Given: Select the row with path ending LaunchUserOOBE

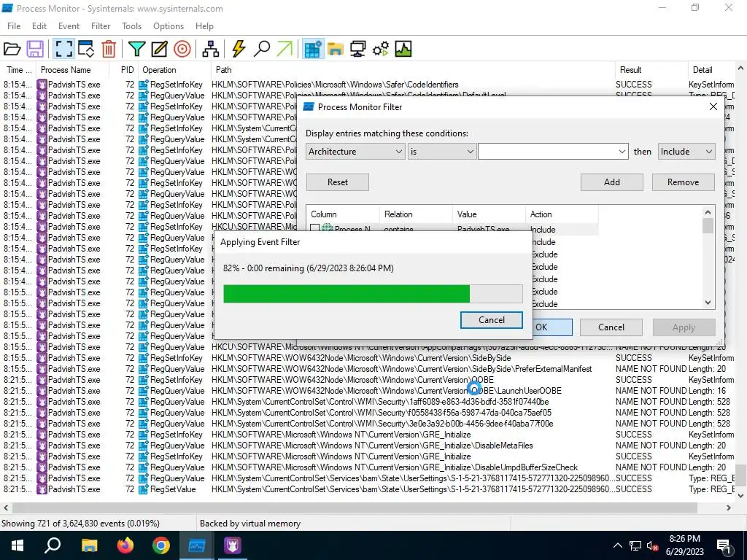Looking at the screenshot, I should pos(367,391).
